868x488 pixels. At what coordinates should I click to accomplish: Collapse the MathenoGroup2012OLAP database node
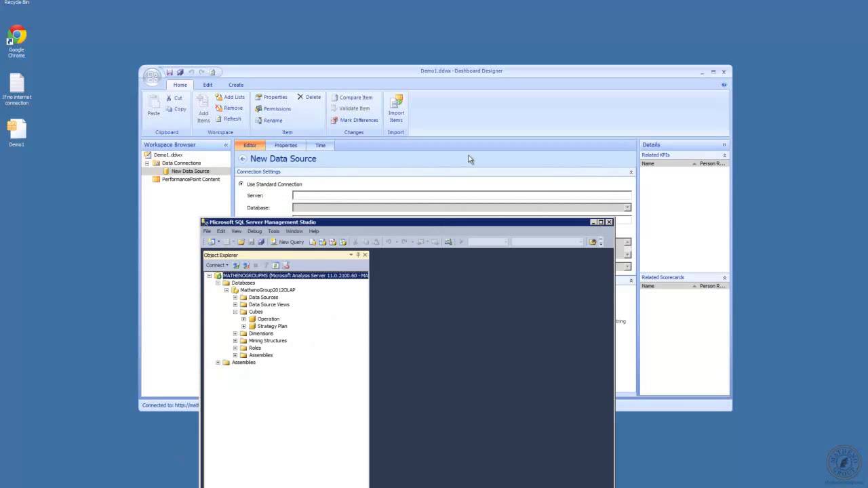(x=226, y=290)
